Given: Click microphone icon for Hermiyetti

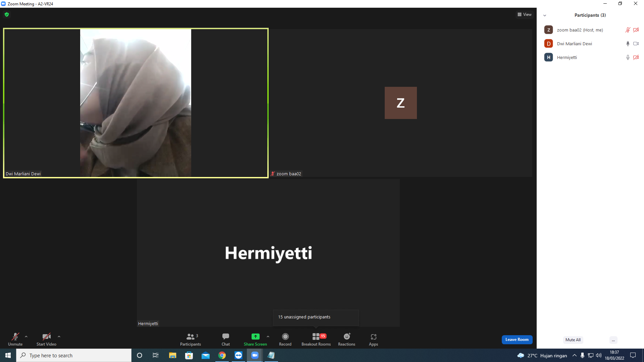Looking at the screenshot, I should 628,57.
